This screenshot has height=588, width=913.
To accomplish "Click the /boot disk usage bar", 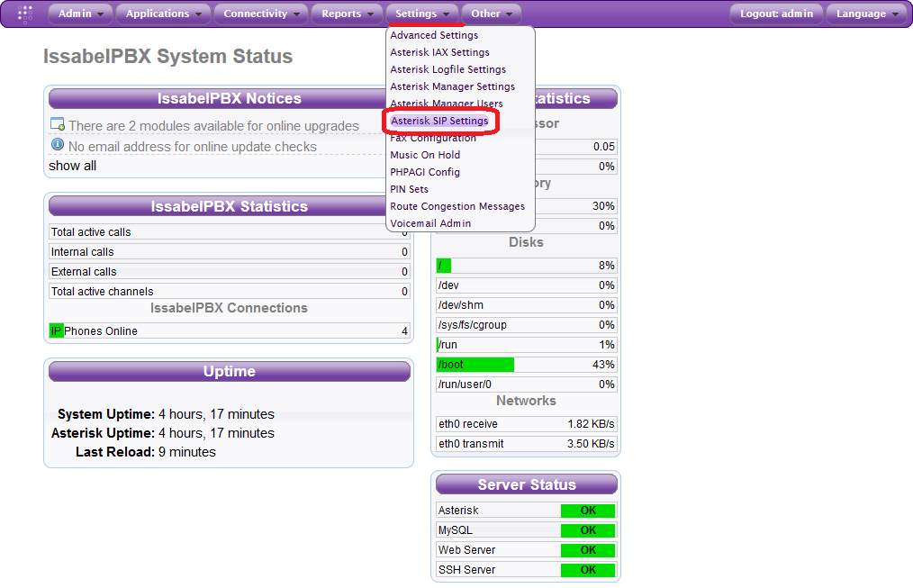I will pyautogui.click(x=527, y=365).
